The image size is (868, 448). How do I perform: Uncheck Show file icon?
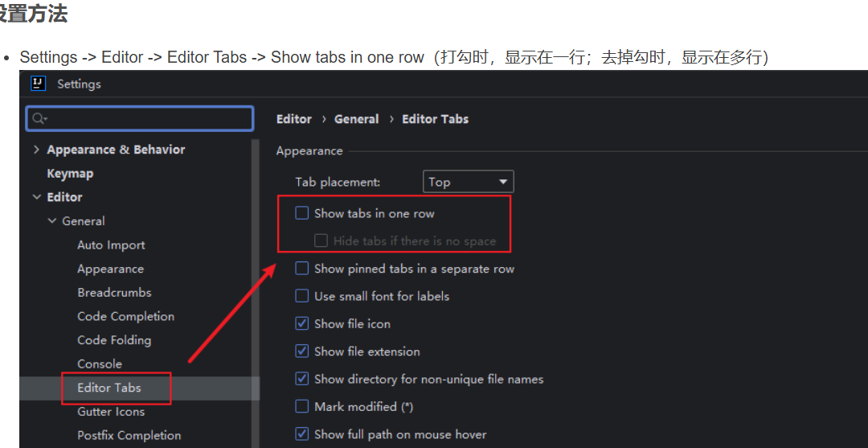coord(301,323)
